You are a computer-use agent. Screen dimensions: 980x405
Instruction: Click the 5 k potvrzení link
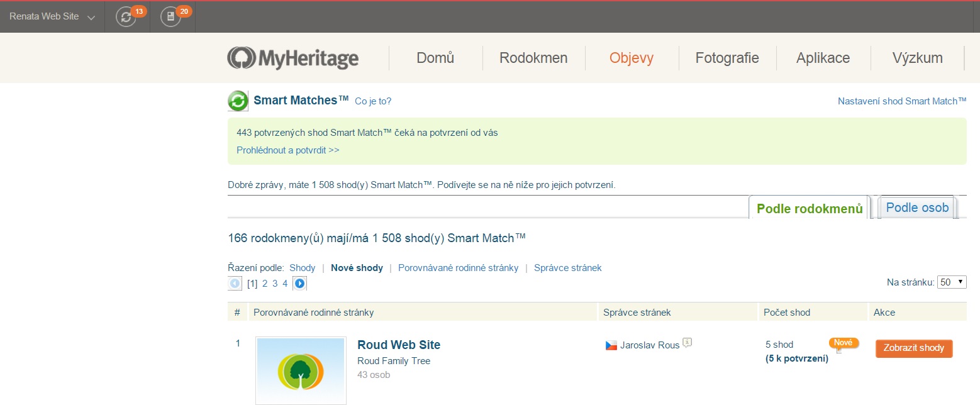point(796,358)
